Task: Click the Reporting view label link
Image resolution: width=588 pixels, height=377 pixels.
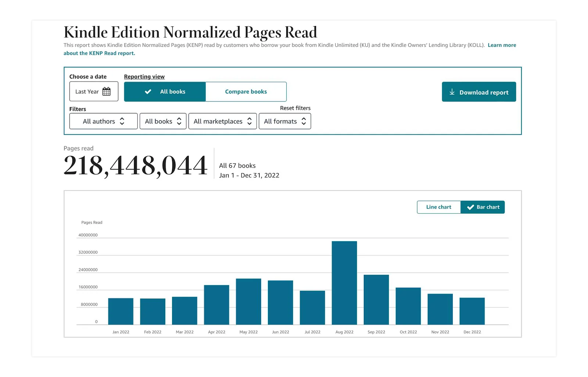Action: click(x=144, y=76)
